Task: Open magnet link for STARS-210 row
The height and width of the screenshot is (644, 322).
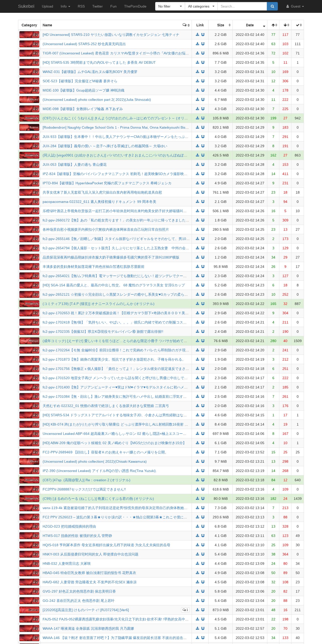Action: pyautogui.click(x=203, y=35)
